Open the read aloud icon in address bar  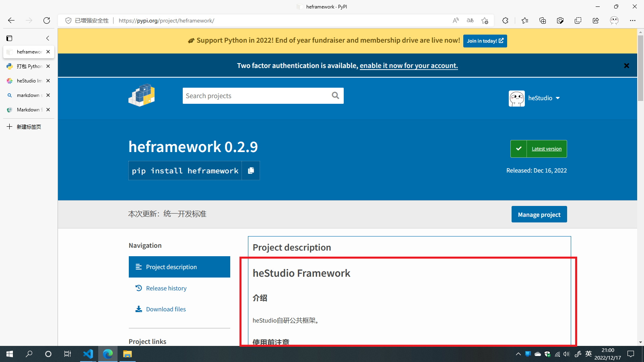(456, 21)
